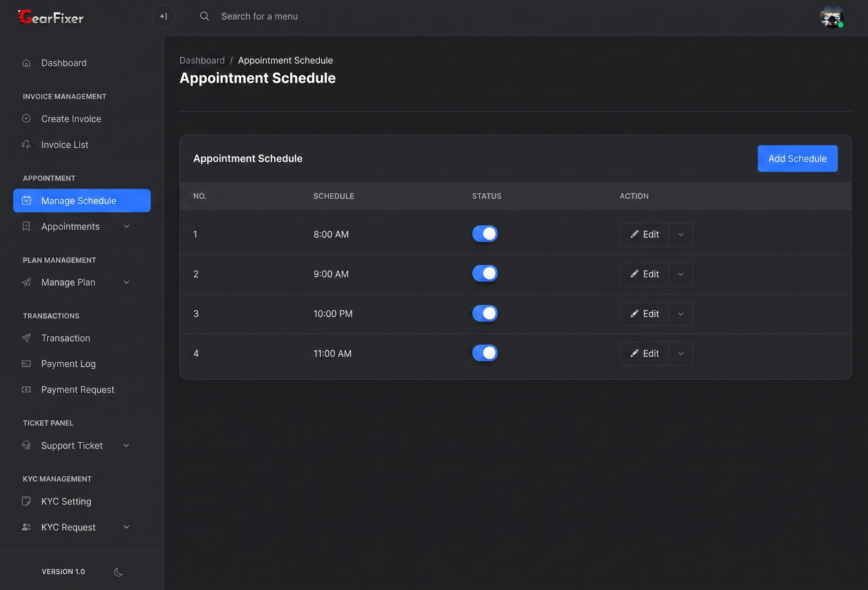
Task: Open the Transaction menu item
Action: [82, 338]
